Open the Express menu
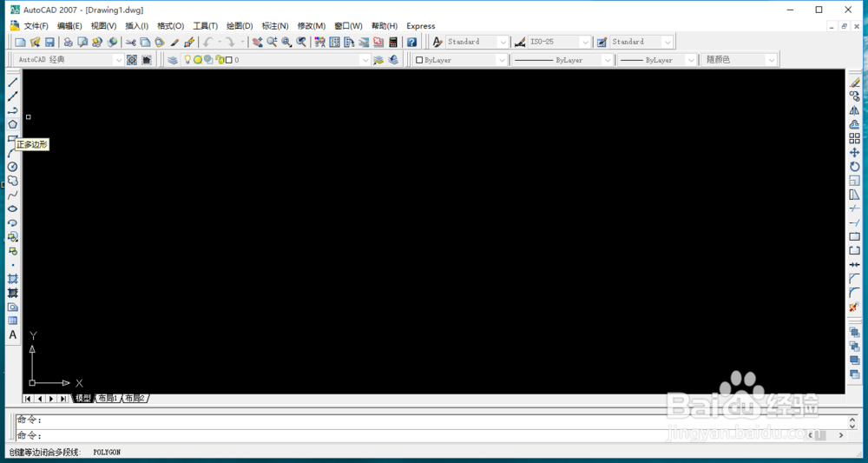Viewport: 868px width, 463px height. coord(421,26)
